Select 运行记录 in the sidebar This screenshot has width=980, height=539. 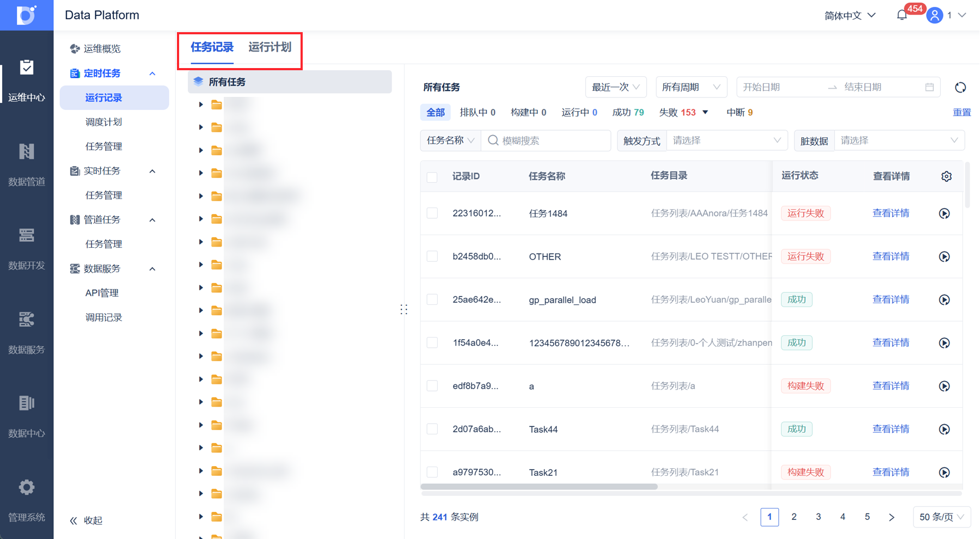pyautogui.click(x=114, y=98)
